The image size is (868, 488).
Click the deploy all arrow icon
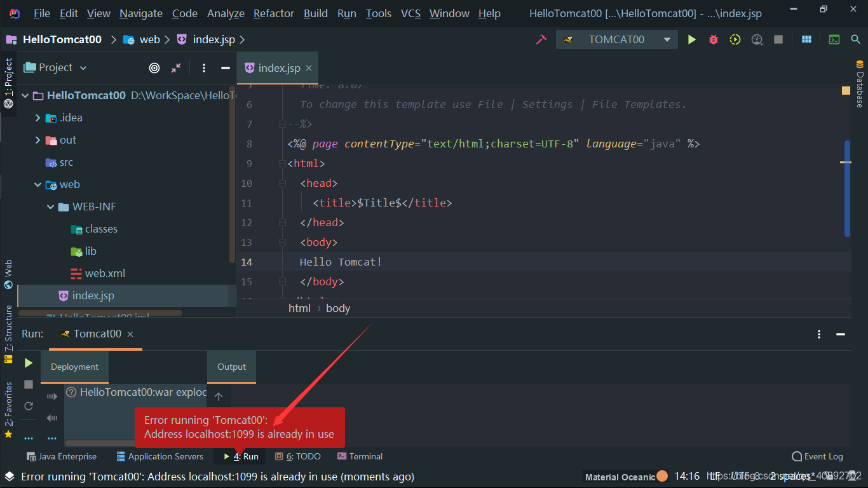click(52, 396)
